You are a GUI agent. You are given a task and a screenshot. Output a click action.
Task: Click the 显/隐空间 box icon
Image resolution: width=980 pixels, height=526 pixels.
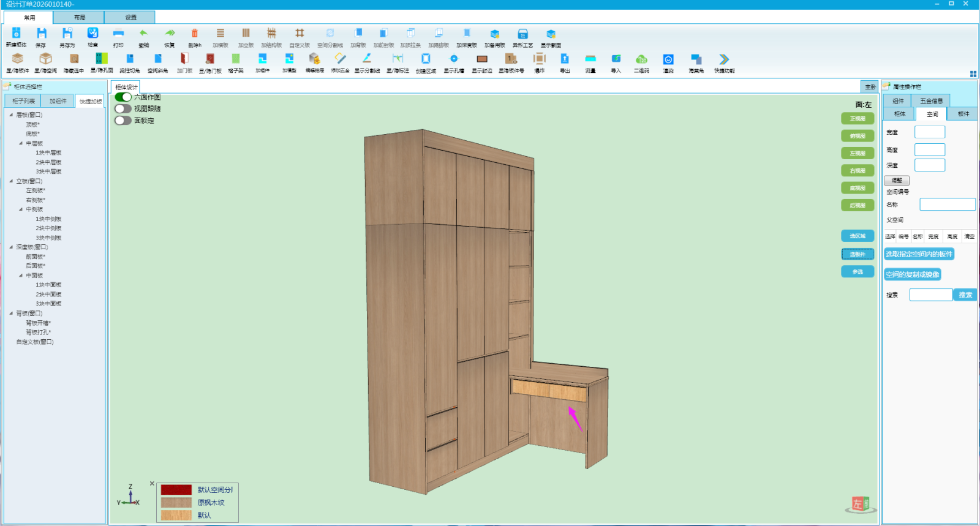tap(45, 59)
